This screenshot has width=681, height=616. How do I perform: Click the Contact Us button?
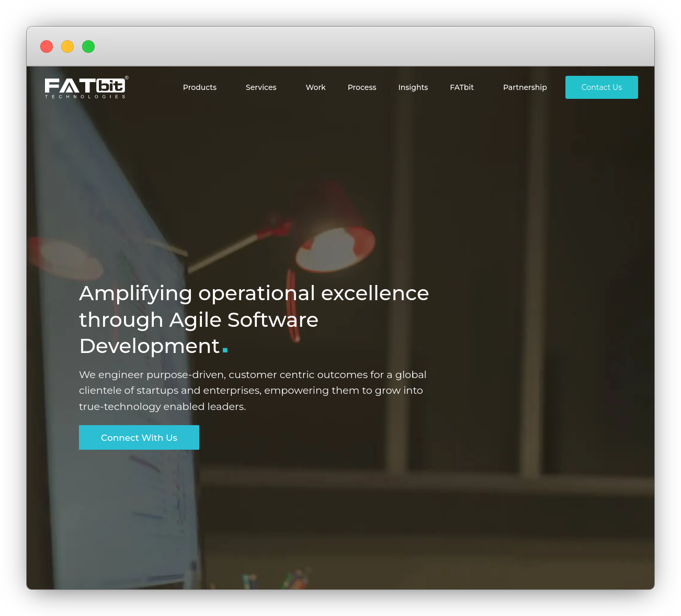[601, 87]
